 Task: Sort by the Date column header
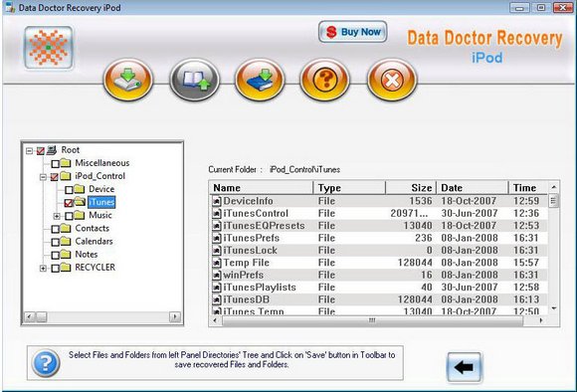point(473,188)
